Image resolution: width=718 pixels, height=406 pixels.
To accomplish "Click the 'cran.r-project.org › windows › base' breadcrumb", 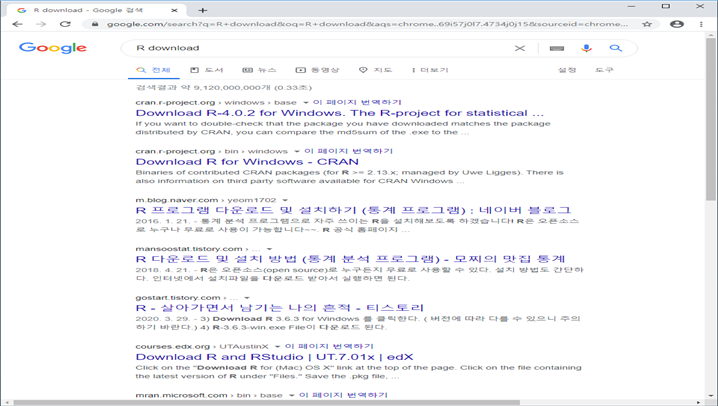I will pos(216,103).
